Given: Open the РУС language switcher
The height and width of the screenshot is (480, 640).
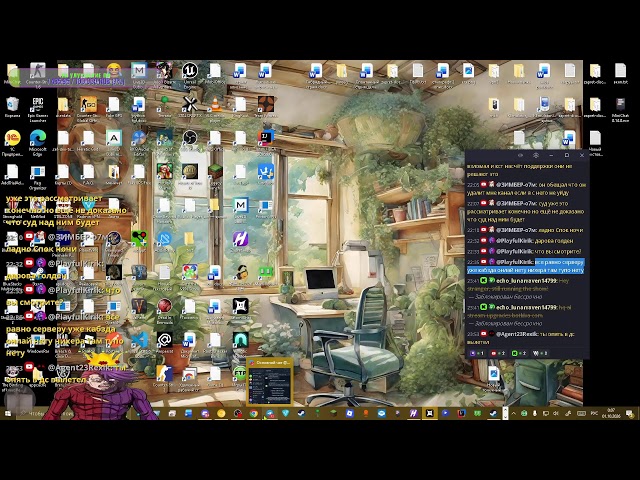Looking at the screenshot, I should (594, 413).
